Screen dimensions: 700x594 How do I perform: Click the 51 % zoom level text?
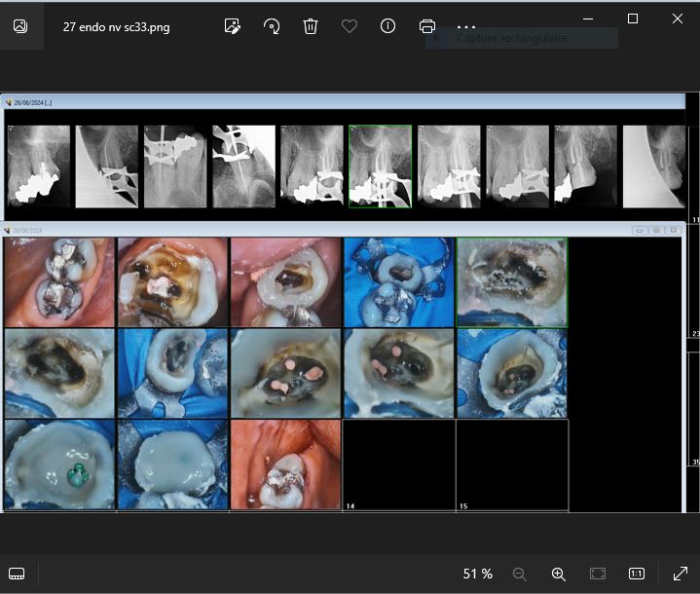[477, 574]
